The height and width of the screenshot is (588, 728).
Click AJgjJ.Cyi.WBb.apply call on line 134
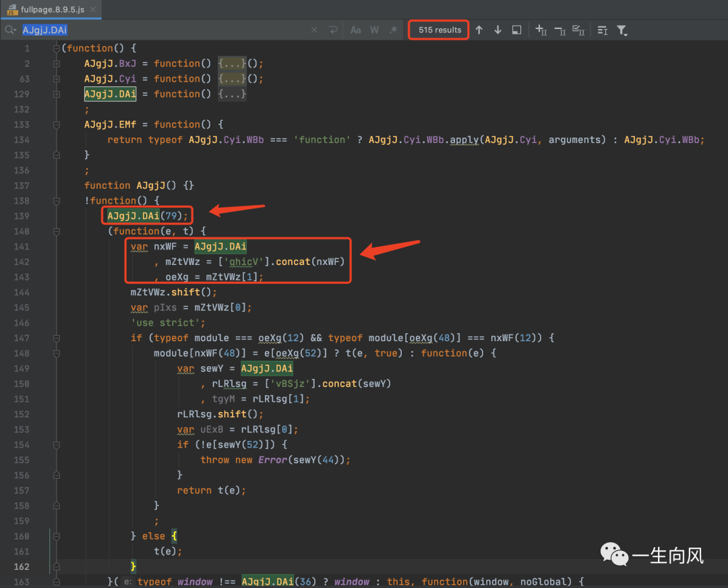click(x=424, y=140)
